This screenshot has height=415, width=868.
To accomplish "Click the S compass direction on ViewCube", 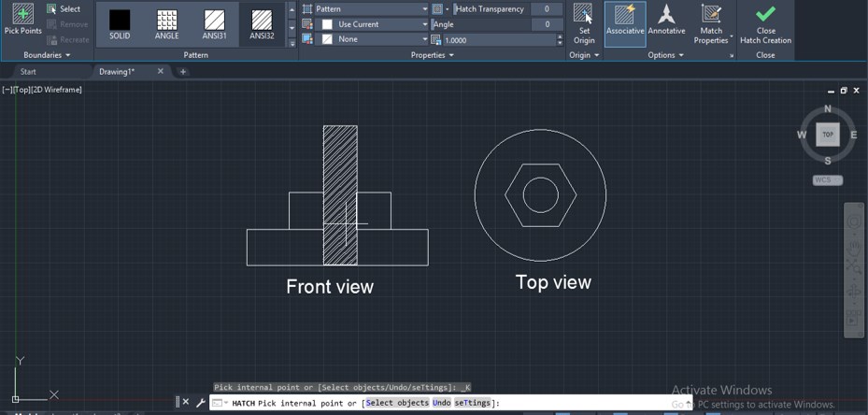I will [x=828, y=162].
